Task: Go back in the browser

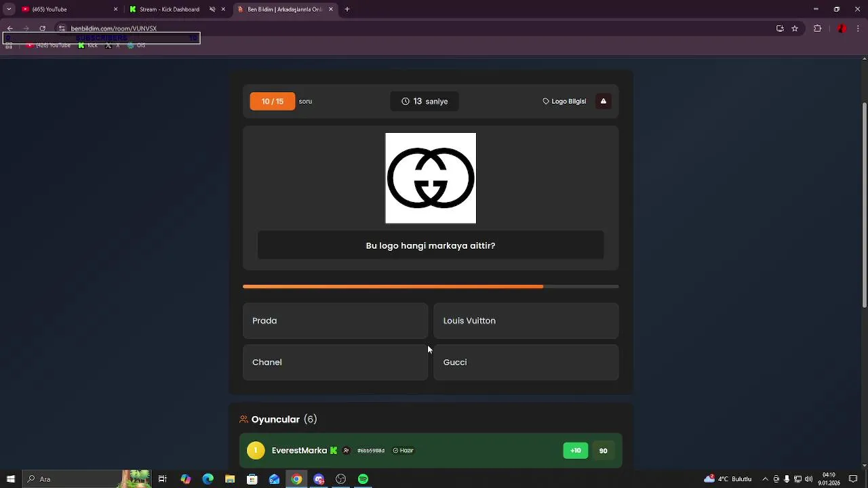Action: 9,28
